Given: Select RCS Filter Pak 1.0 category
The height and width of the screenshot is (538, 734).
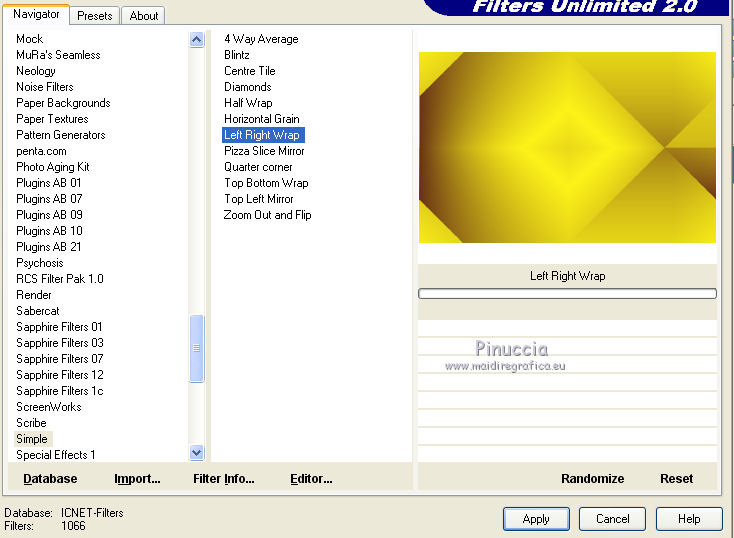Looking at the screenshot, I should tap(59, 279).
